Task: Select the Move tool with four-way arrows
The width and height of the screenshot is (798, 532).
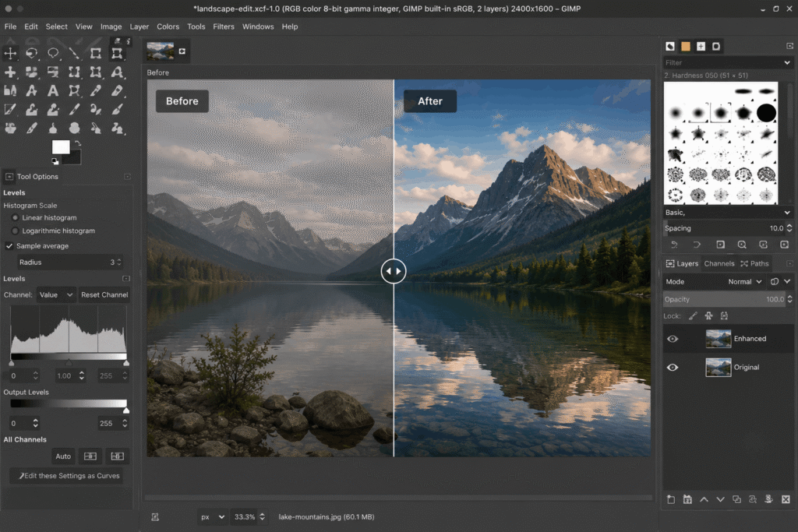Action: [x=10, y=54]
